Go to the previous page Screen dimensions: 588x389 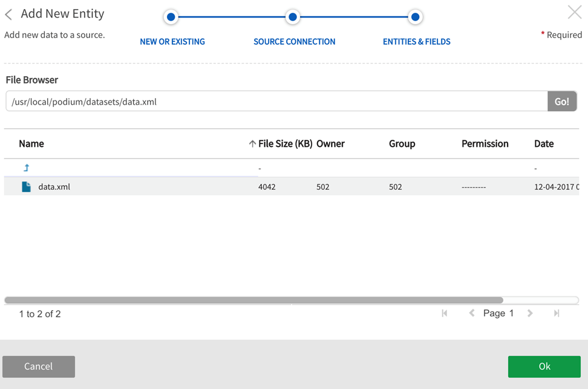click(x=472, y=313)
